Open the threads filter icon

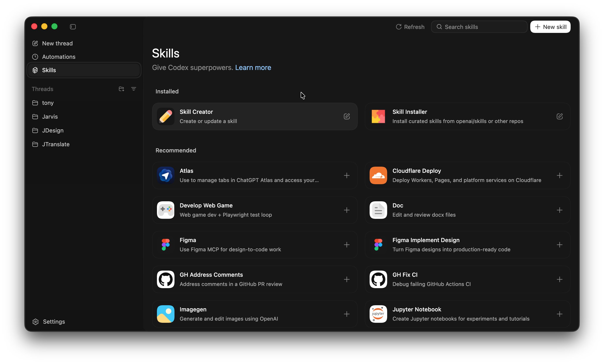click(x=134, y=89)
